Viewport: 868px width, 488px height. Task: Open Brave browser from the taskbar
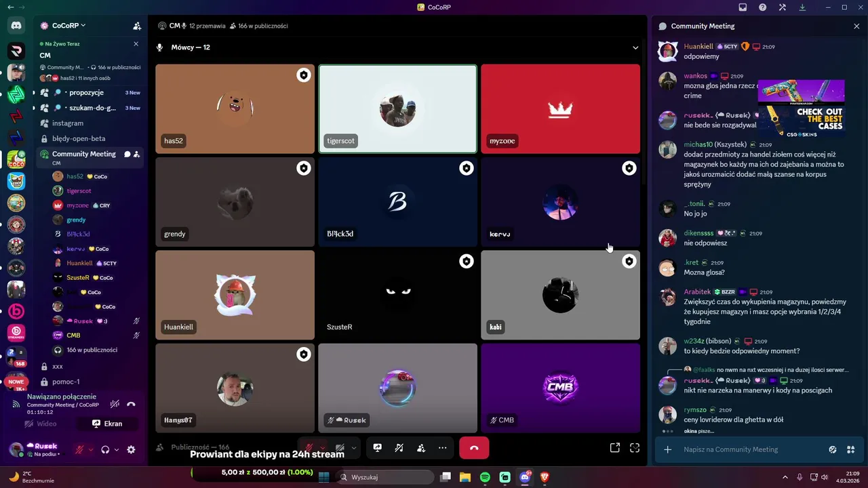pyautogui.click(x=545, y=477)
